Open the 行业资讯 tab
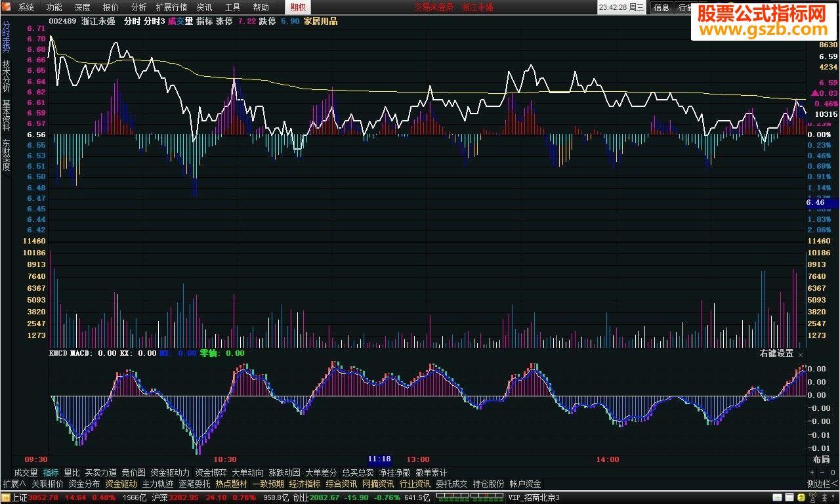This screenshot has width=840, height=504. (x=415, y=484)
